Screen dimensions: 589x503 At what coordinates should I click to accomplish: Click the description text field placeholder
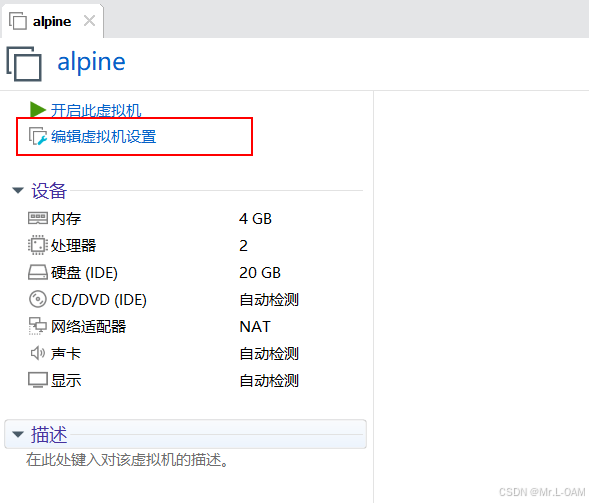pyautogui.click(x=127, y=460)
